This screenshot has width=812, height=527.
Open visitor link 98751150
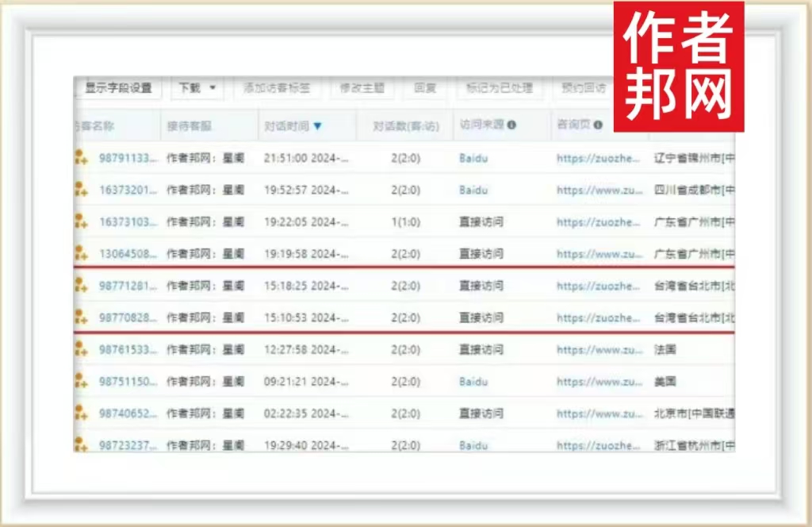pos(128,382)
